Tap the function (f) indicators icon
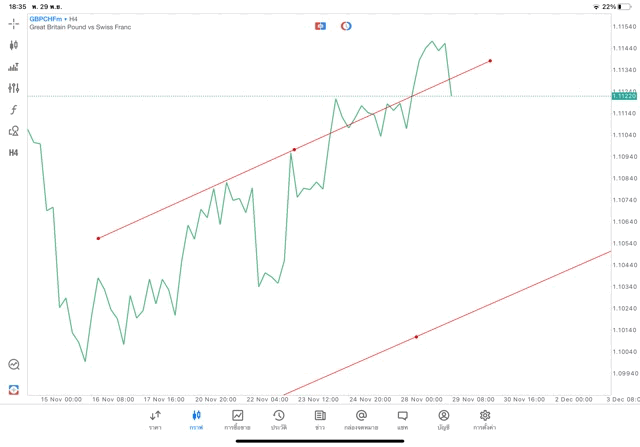 (14, 110)
